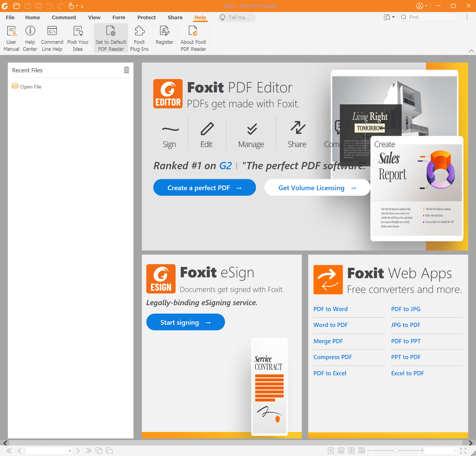Click the zoom in plus button
Viewport: 476px width, 456px height.
click(422, 450)
